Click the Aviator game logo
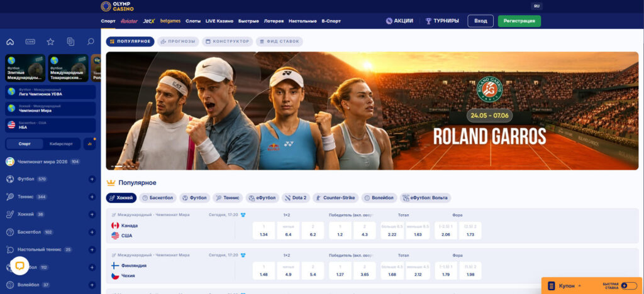Image resolution: width=644 pixels, height=294 pixels. [130, 21]
